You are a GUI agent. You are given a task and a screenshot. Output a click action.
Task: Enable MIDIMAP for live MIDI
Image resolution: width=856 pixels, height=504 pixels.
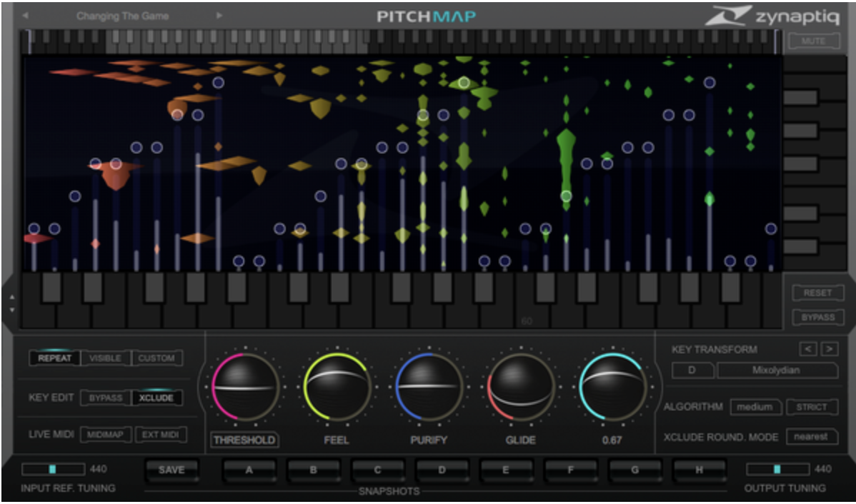tap(105, 435)
